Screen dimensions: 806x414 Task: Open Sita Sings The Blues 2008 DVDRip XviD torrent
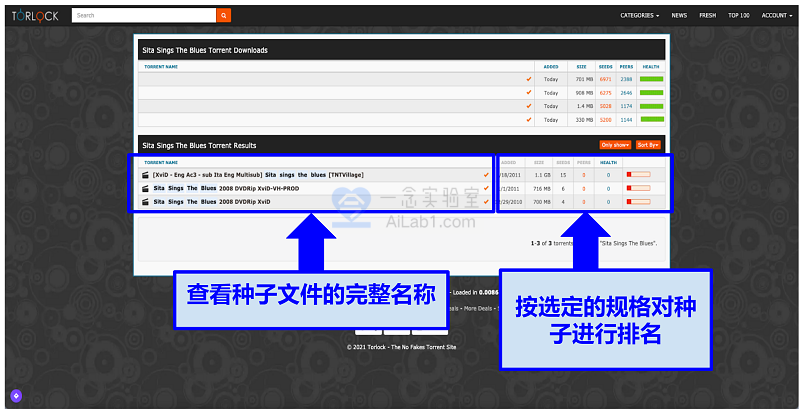(x=212, y=202)
